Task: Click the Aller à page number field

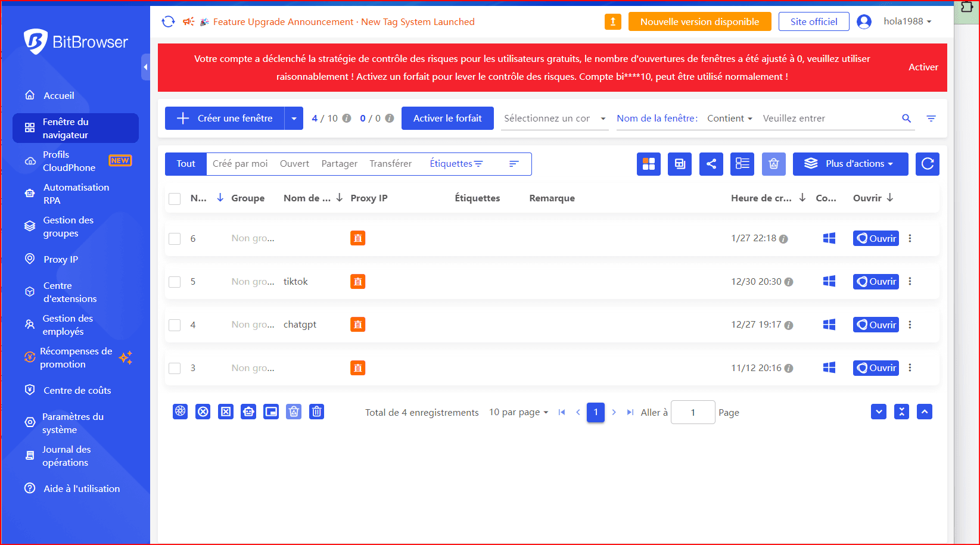Action: (x=692, y=412)
